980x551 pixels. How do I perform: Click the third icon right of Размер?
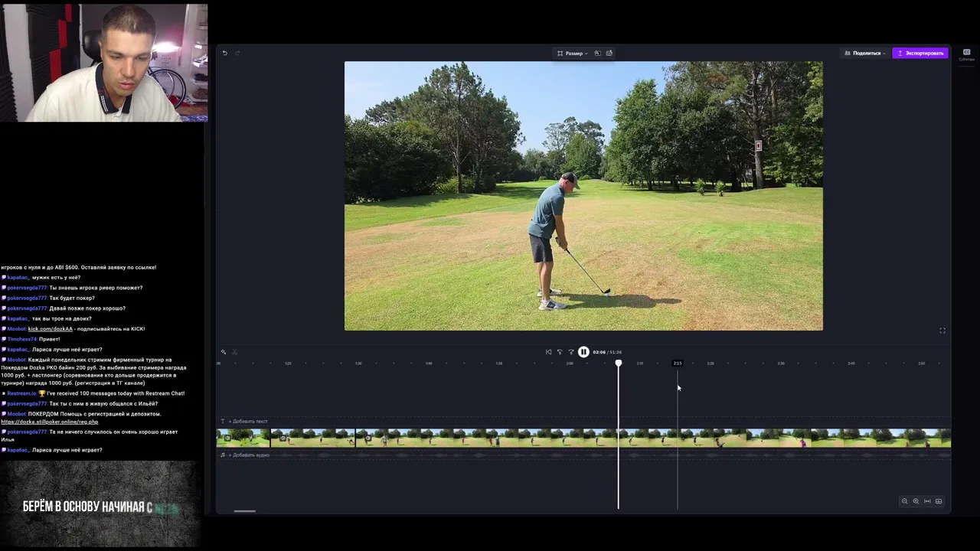[609, 54]
